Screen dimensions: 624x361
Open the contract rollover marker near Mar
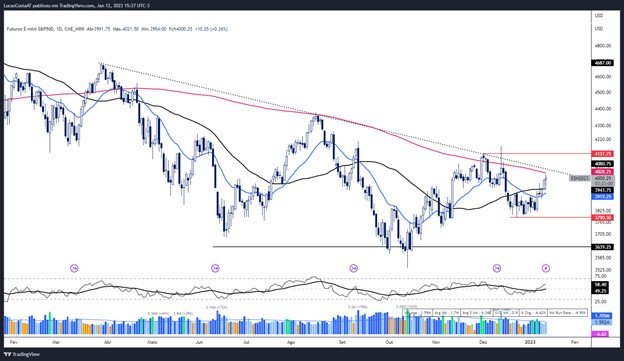click(x=74, y=269)
